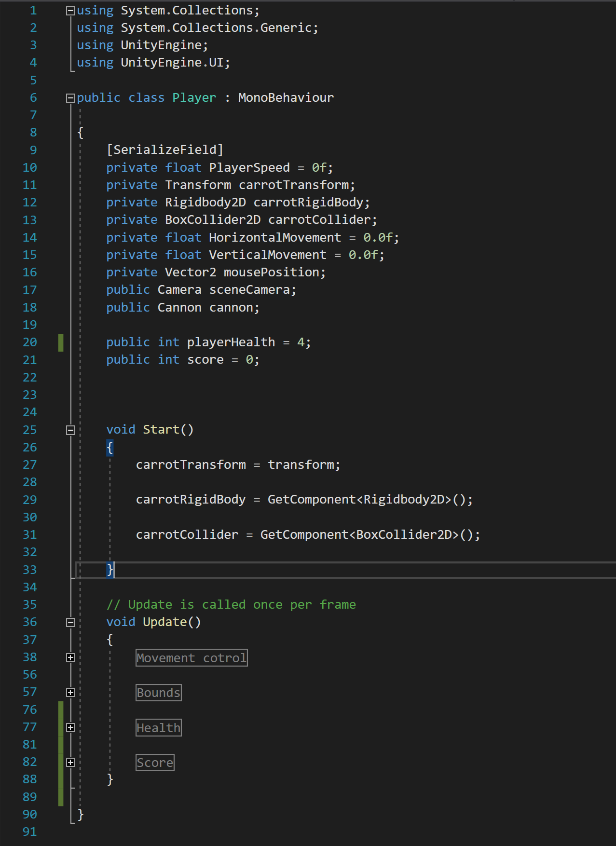Click the BoxCollider2D type on line 13
Screen dimensions: 616x846
[213, 220]
